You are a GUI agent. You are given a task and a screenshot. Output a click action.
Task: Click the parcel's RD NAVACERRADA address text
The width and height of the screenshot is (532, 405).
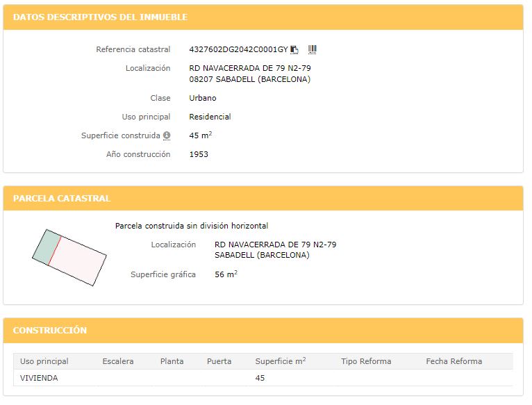click(276, 245)
